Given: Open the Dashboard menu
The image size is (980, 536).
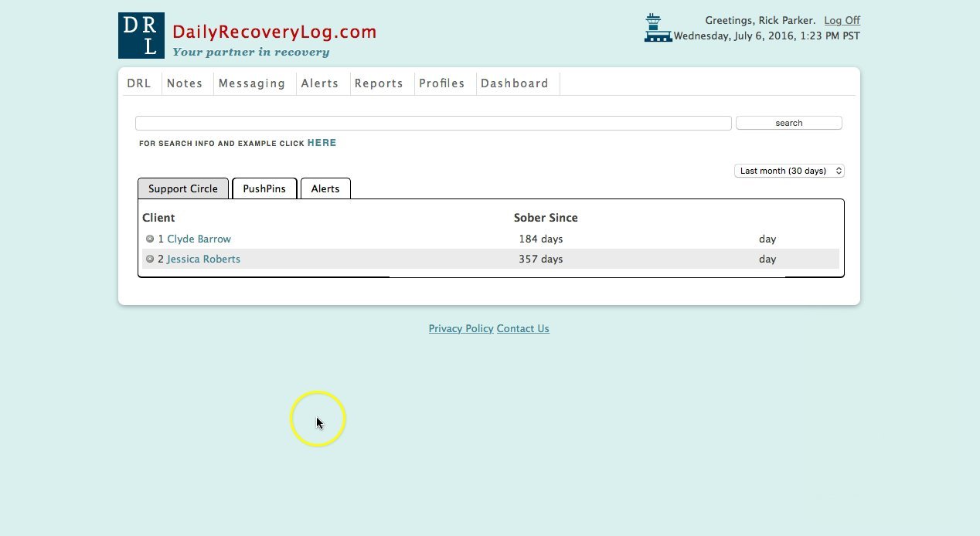Looking at the screenshot, I should (x=515, y=83).
